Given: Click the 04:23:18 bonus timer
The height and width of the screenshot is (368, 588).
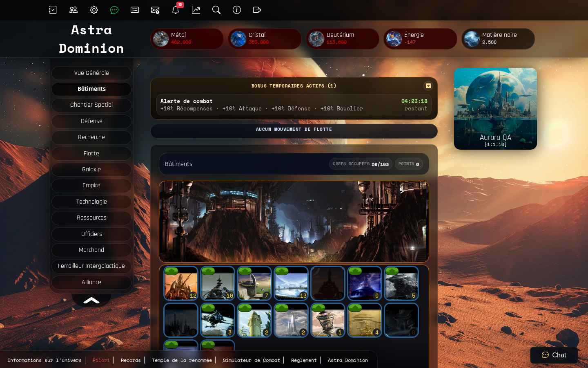Looking at the screenshot, I should (x=414, y=101).
